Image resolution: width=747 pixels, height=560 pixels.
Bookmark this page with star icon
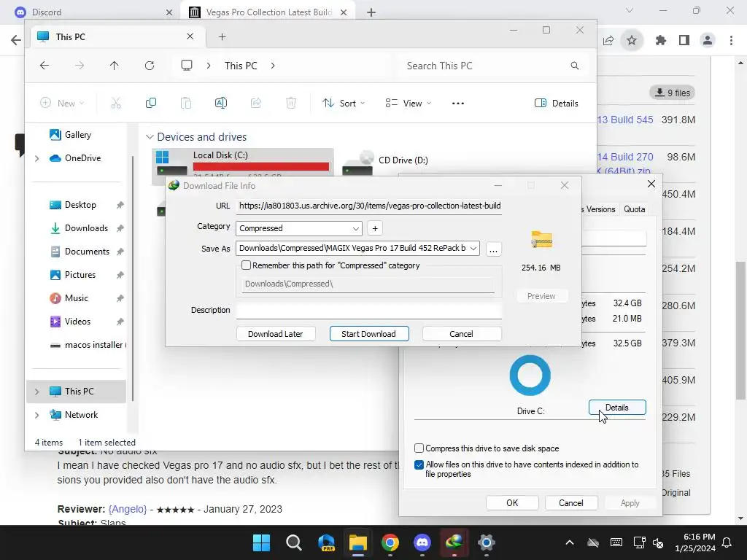point(632,41)
